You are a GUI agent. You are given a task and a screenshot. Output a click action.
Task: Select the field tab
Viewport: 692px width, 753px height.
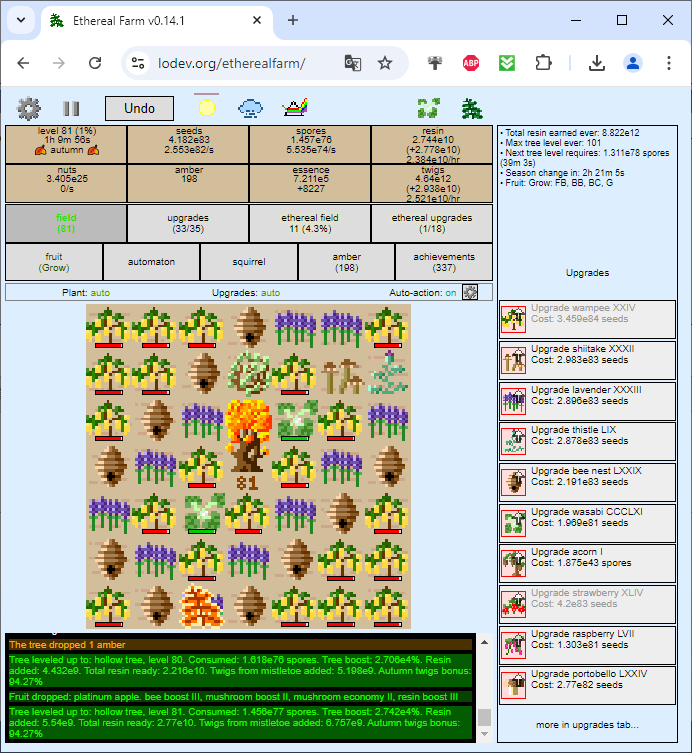coord(66,223)
